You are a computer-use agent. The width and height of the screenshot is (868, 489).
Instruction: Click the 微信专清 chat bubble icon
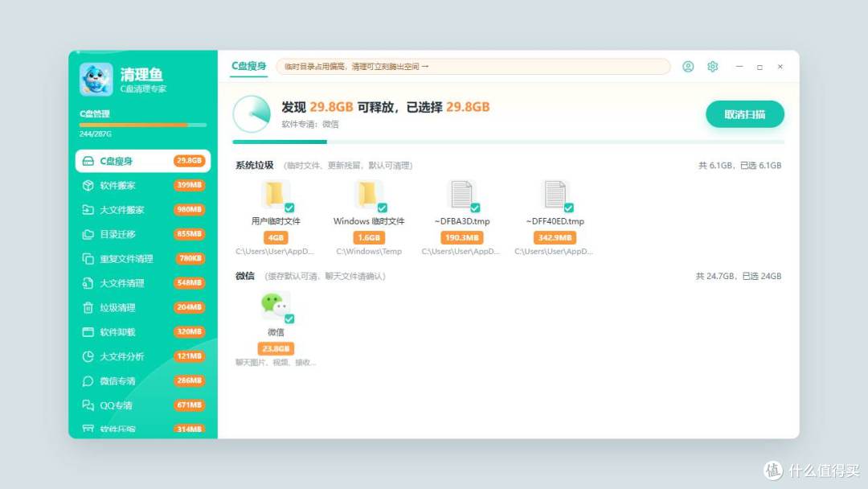coord(88,380)
